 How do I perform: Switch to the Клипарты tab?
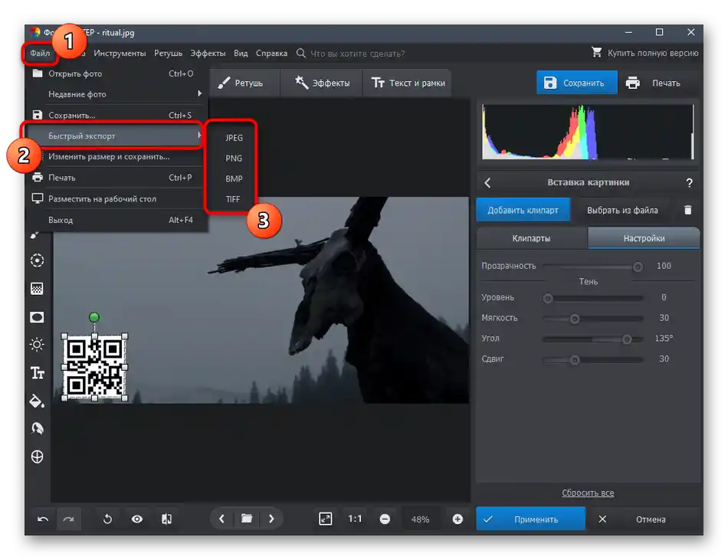pyautogui.click(x=531, y=238)
